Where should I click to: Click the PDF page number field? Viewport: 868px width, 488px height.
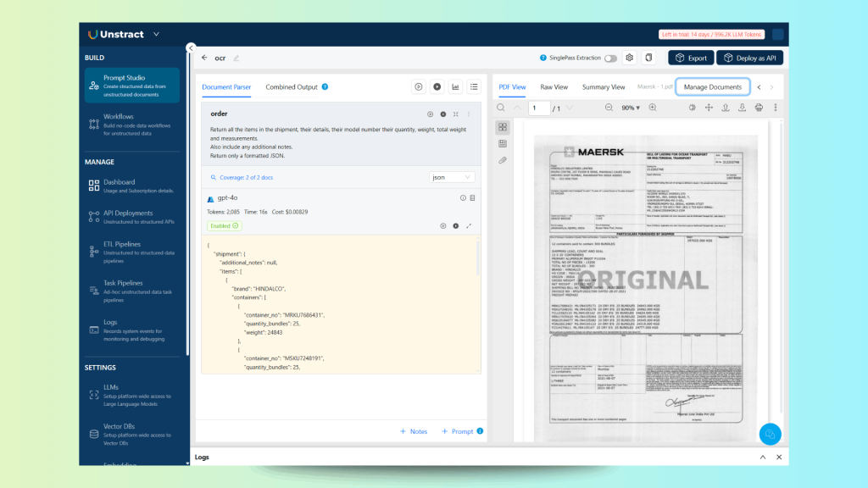tap(538, 108)
